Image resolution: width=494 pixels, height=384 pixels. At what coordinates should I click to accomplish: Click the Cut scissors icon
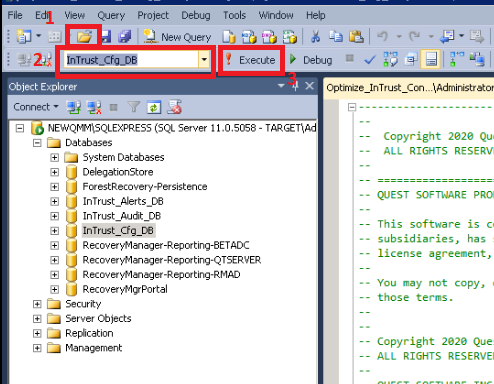click(315, 37)
